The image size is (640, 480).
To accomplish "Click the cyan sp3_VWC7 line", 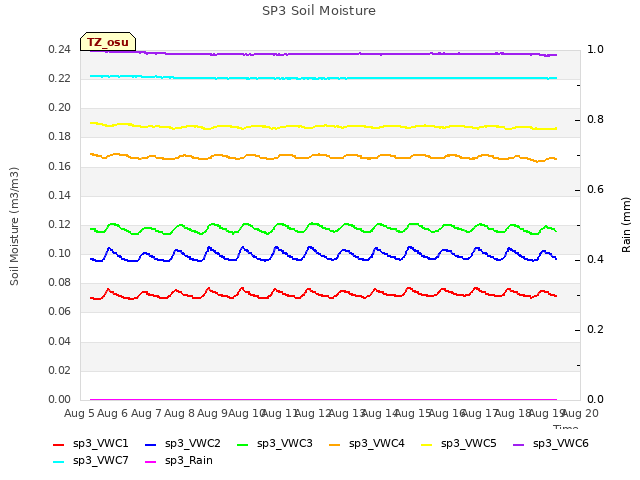I will coord(322,78).
